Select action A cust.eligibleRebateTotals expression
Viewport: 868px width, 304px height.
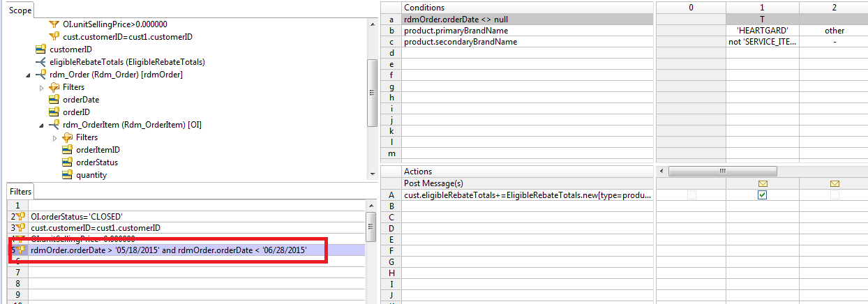[x=528, y=195]
